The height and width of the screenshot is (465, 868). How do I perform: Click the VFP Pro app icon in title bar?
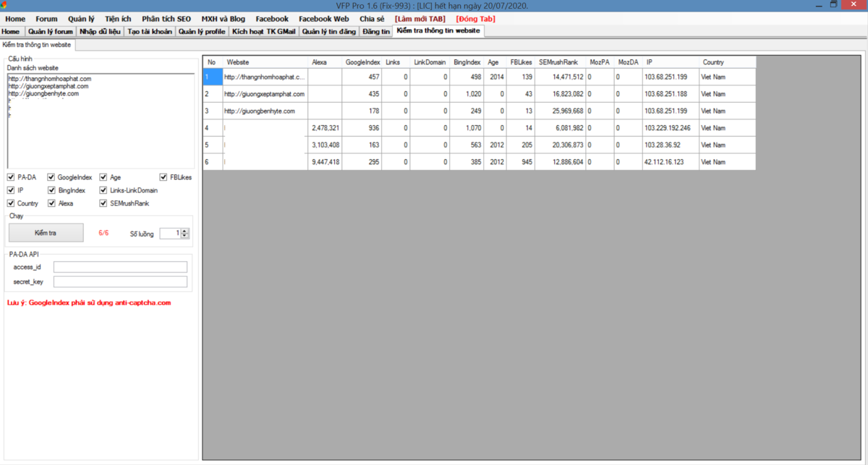[x=4, y=5]
